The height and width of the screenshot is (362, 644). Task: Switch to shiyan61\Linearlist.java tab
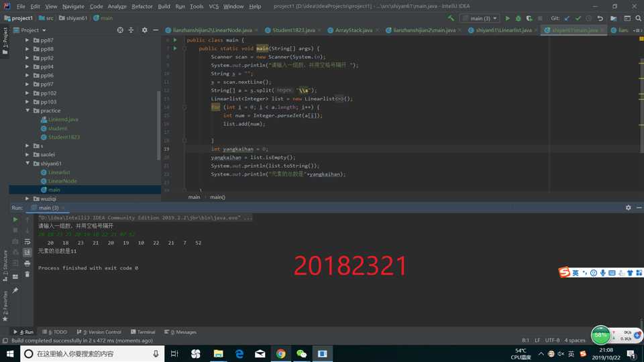(x=503, y=30)
